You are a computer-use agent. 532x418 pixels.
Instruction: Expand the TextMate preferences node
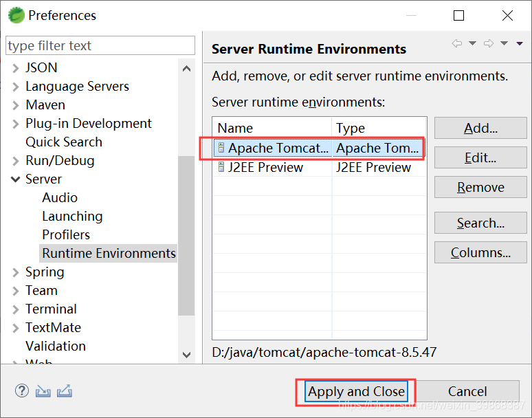click(x=15, y=328)
